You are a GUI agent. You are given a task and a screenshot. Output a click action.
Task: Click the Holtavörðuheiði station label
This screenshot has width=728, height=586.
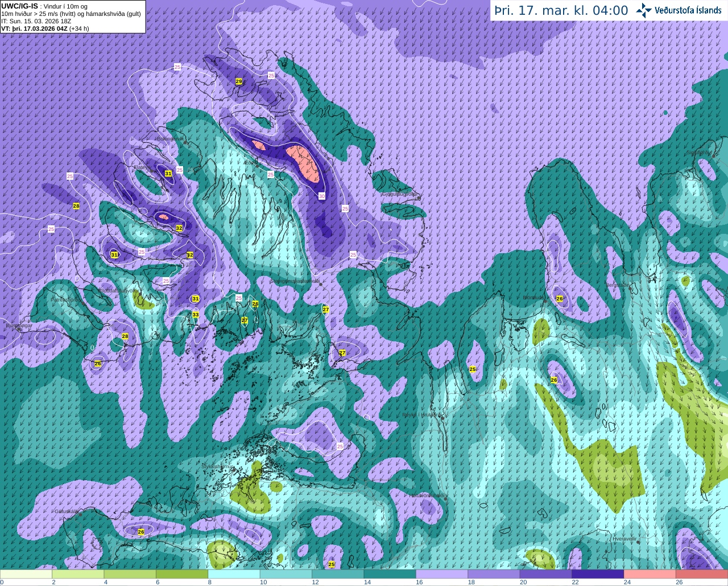[x=427, y=496]
